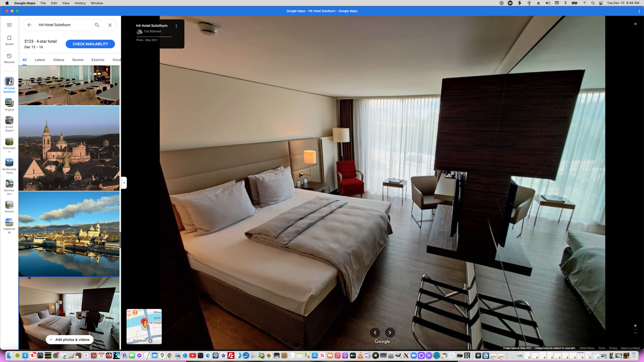This screenshot has width=644, height=362.
Task: Open the History menu in menu bar
Action: click(x=80, y=3)
